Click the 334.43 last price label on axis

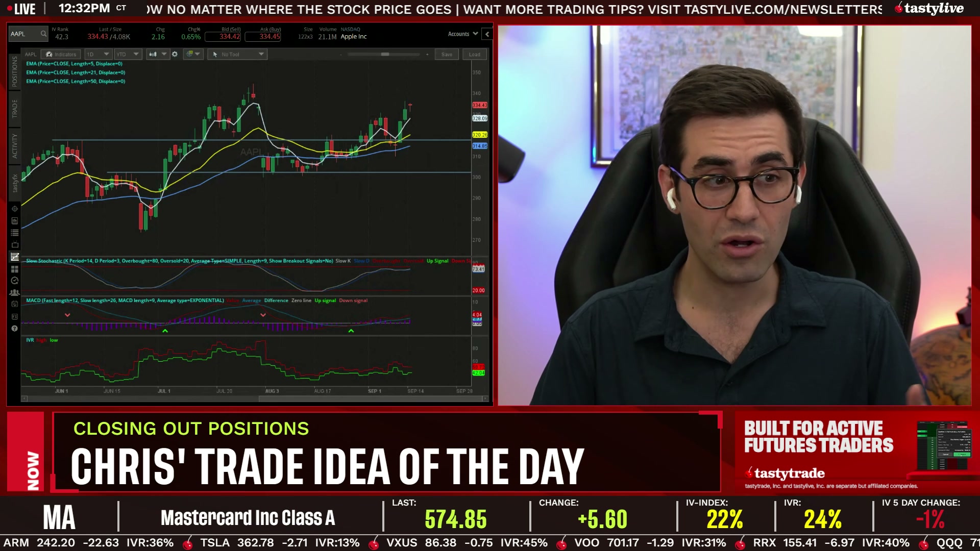480,105
